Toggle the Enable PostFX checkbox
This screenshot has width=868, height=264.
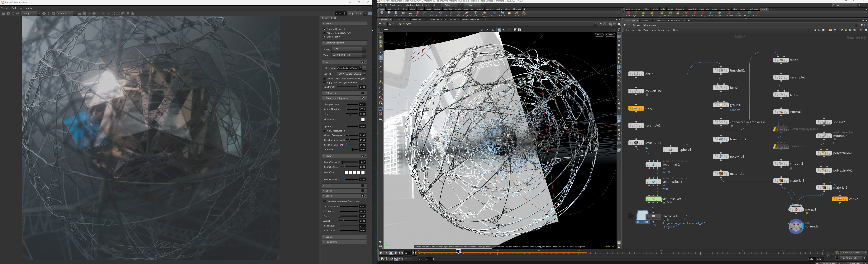325,37
